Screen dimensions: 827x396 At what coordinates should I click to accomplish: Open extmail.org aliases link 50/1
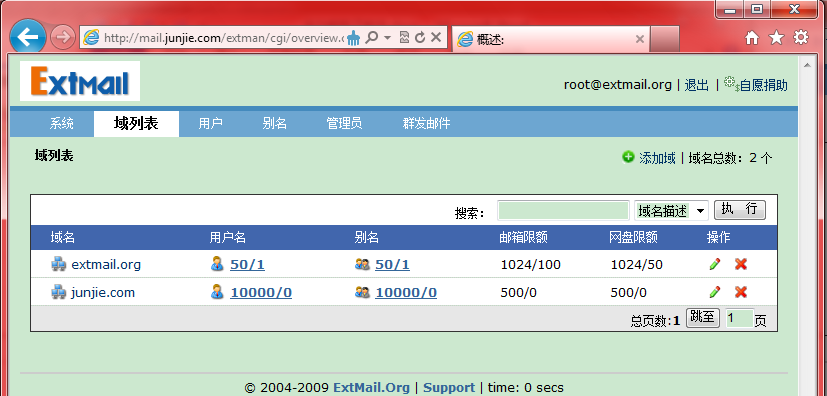click(x=392, y=264)
